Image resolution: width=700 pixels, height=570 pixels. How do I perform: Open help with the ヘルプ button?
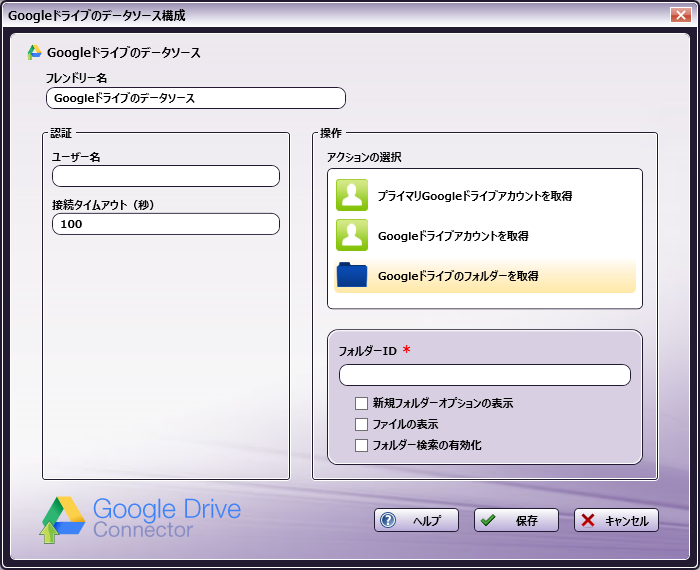click(417, 520)
